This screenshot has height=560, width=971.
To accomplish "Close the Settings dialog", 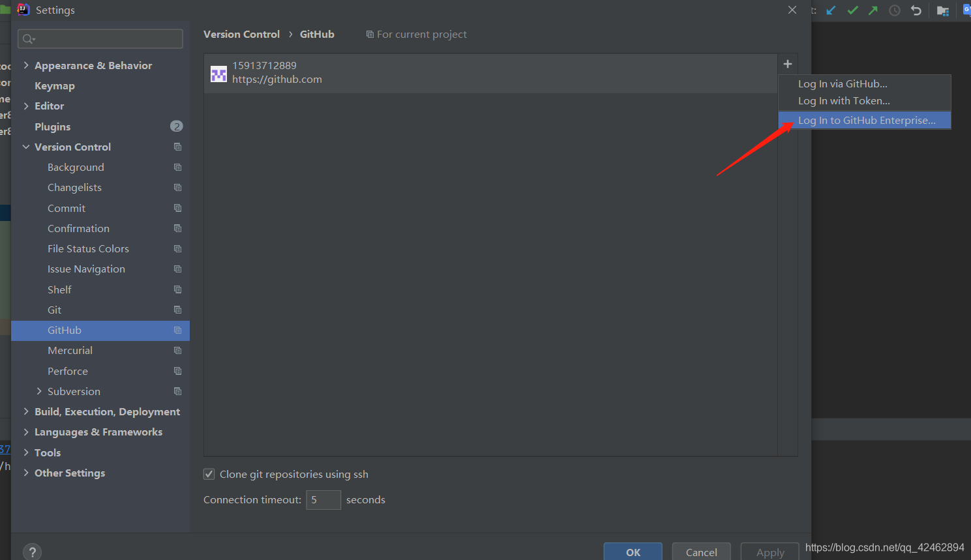I will coord(792,10).
